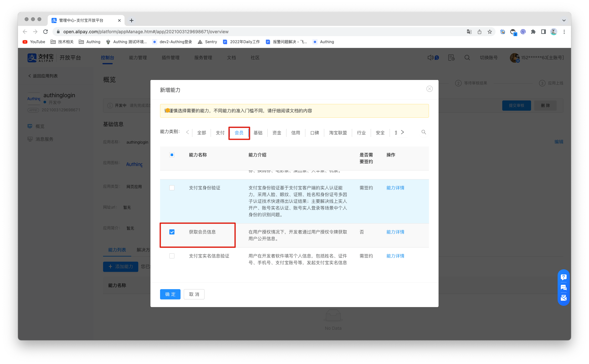589x364 pixels.
Task: Click the 确定 confirm button
Action: (x=170, y=294)
